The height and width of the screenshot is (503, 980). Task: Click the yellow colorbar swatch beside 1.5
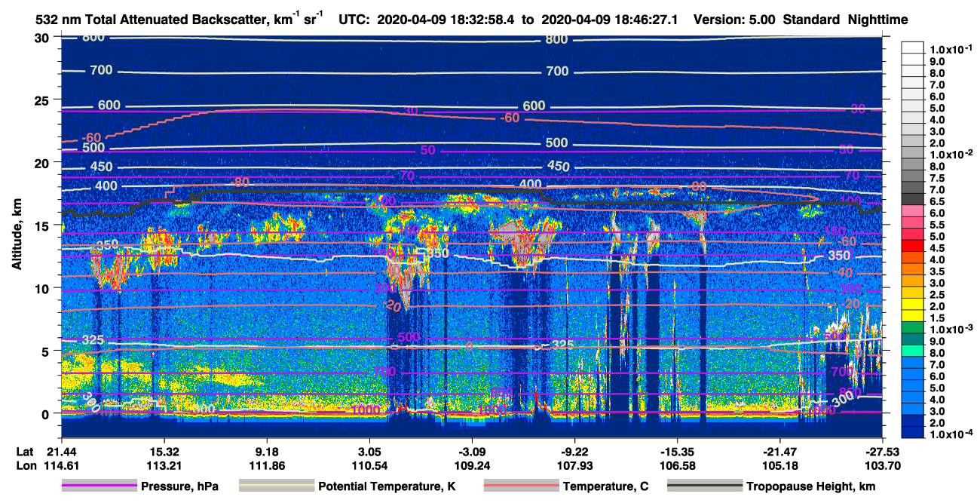(913, 315)
